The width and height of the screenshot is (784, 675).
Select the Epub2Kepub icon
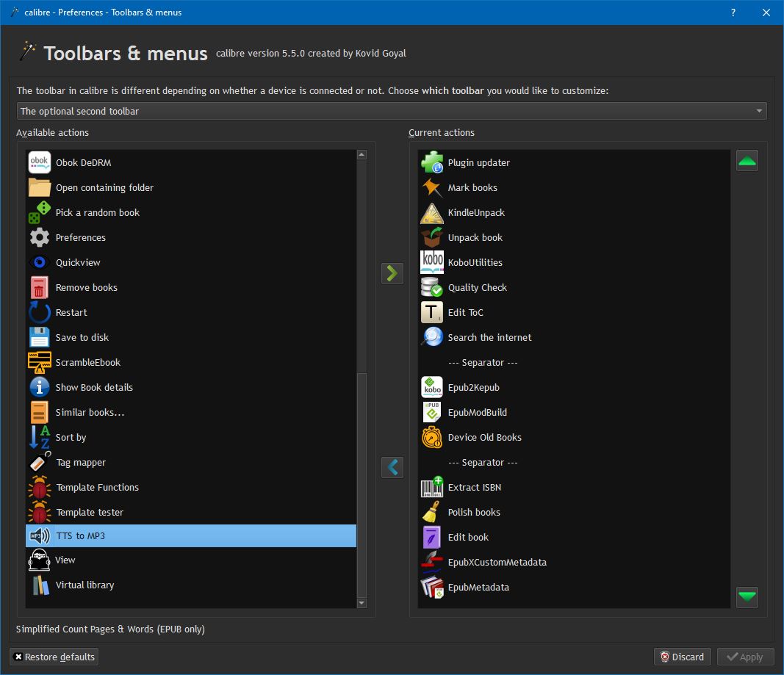[432, 387]
